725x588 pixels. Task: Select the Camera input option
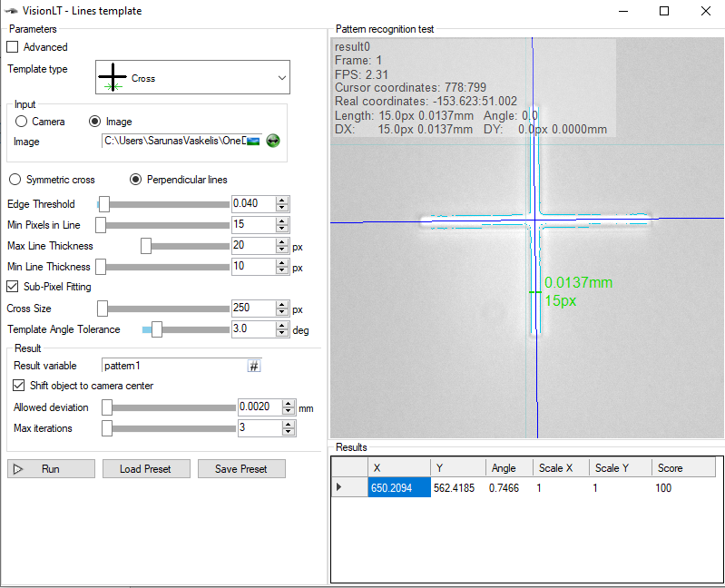(22, 122)
